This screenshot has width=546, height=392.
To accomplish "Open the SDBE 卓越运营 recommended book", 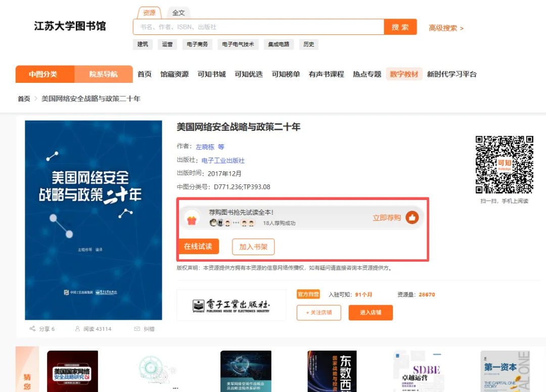I will pyautogui.click(x=419, y=371).
